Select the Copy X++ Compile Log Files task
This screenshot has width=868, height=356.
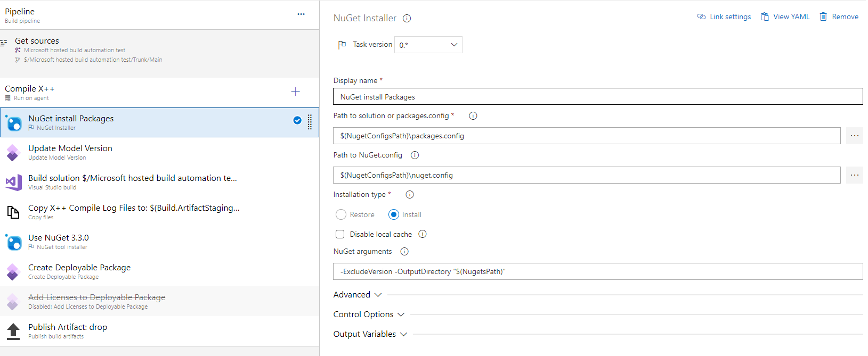(x=160, y=212)
